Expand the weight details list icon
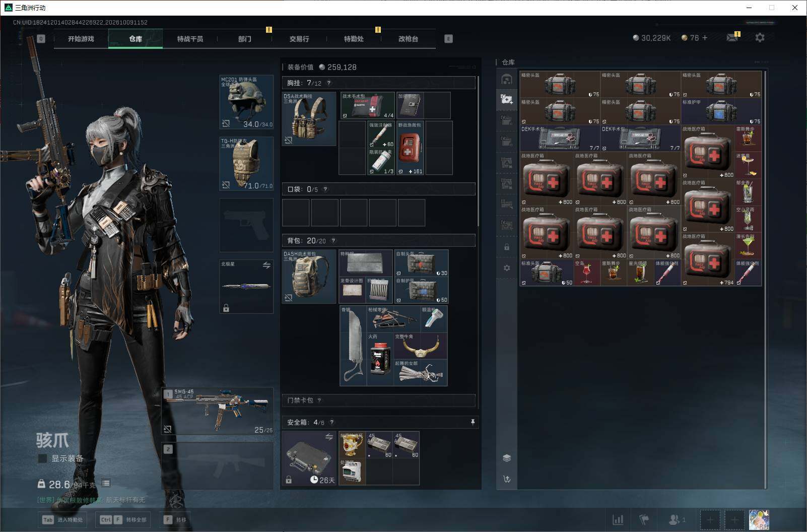Image resolution: width=807 pixels, height=532 pixels. point(106,483)
